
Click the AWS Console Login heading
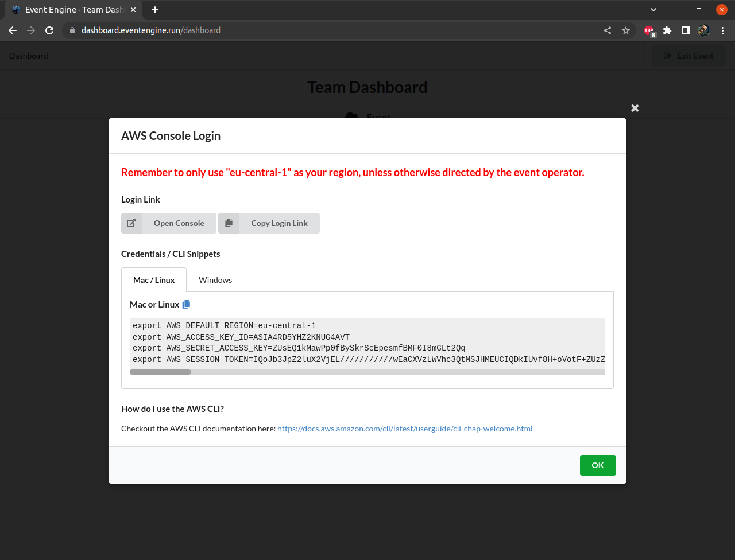(x=171, y=136)
